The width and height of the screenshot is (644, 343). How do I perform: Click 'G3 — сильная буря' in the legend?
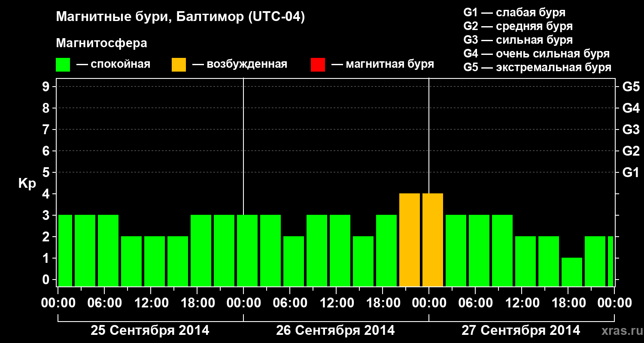tap(518, 40)
